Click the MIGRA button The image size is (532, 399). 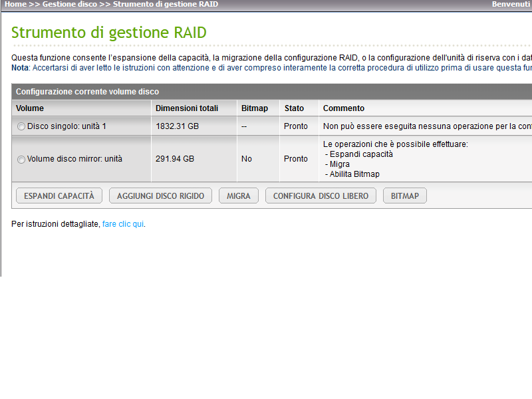tap(238, 196)
